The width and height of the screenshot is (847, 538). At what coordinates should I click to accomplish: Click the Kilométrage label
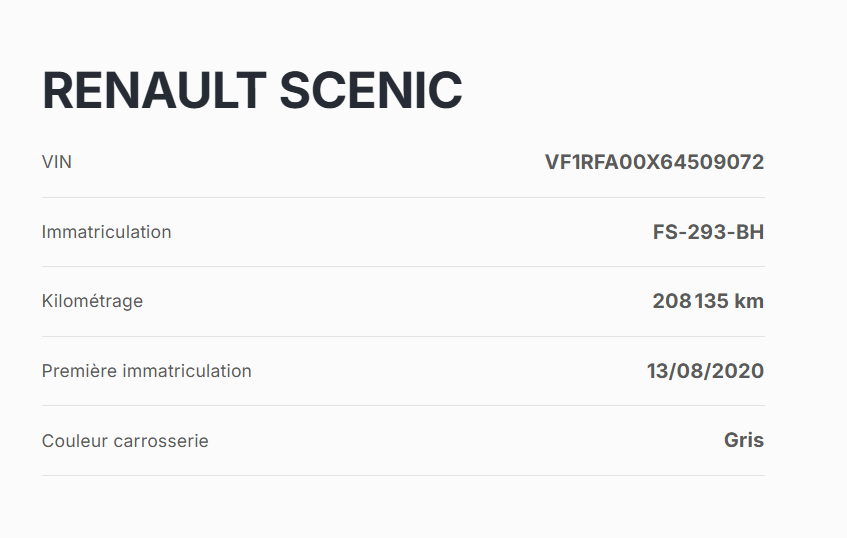[x=92, y=301]
